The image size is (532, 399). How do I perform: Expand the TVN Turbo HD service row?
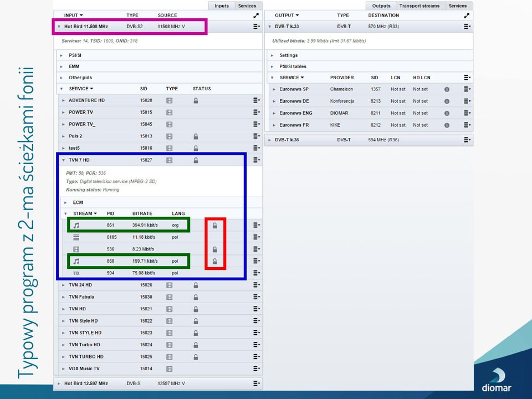click(x=63, y=345)
